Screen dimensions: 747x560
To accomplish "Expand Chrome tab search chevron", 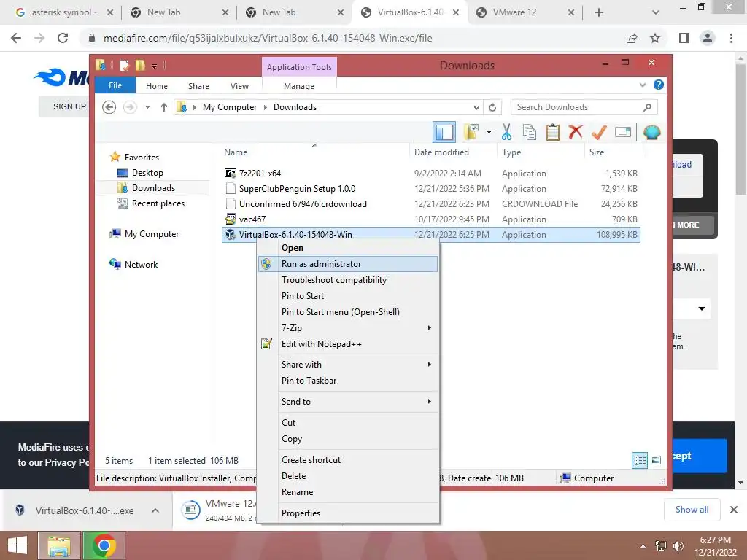I will click(x=656, y=13).
